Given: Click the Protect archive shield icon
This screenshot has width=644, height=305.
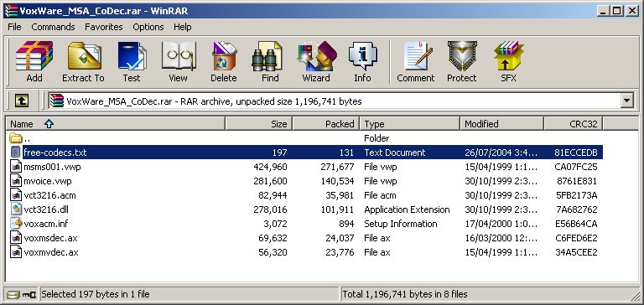Looking at the screenshot, I should point(462,61).
